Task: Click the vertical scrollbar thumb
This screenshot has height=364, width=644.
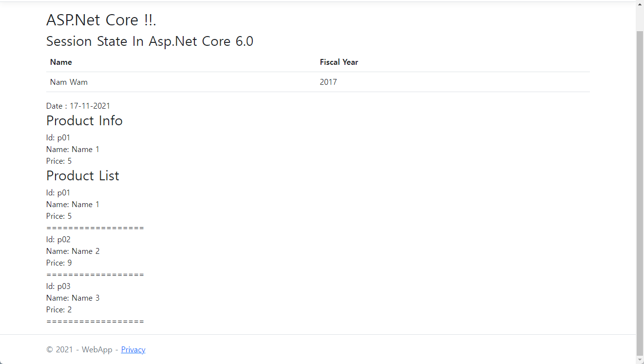Action: [640, 193]
